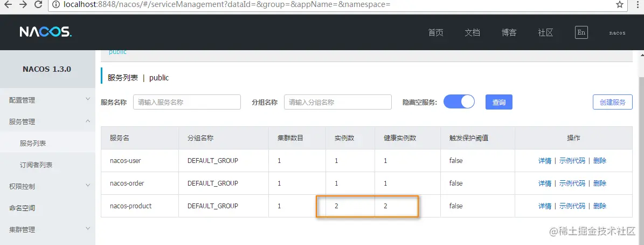The width and height of the screenshot is (644, 245).
Task: Expand 配置管理 sidebar menu
Action: (47, 100)
